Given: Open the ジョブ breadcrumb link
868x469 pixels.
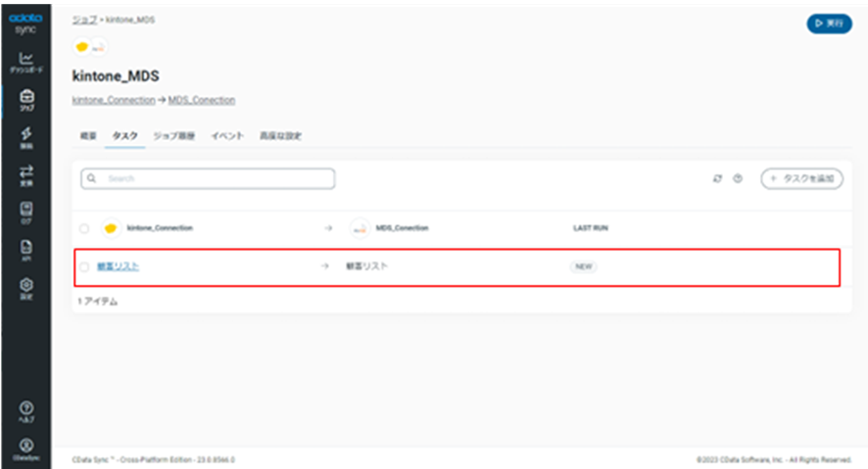Looking at the screenshot, I should tap(84, 20).
